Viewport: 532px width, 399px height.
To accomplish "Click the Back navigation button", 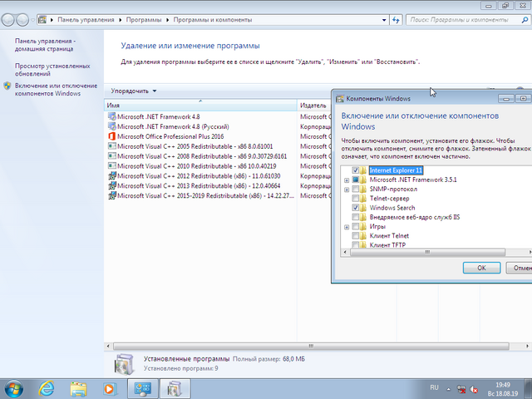I will point(8,20).
